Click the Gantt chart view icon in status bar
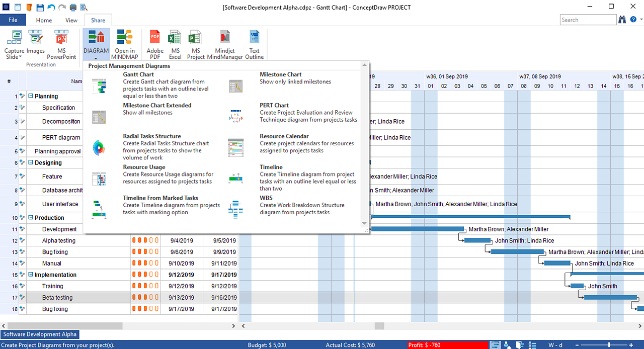This screenshot has height=349, width=644. pyautogui.click(x=495, y=345)
